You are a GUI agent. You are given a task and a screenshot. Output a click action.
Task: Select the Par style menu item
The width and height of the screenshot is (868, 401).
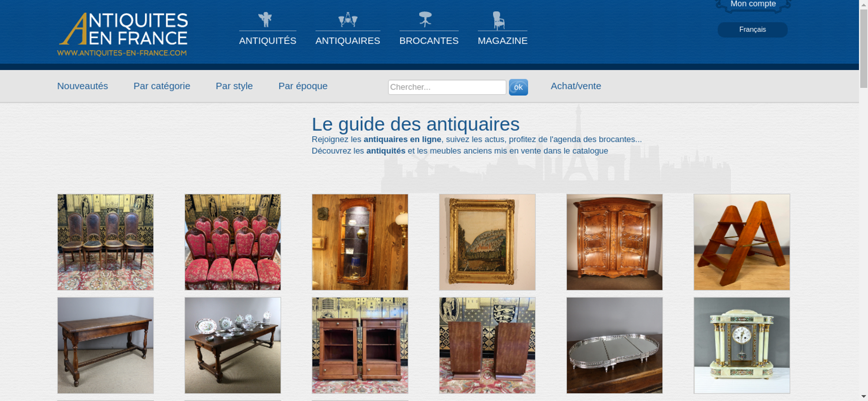coord(234,86)
